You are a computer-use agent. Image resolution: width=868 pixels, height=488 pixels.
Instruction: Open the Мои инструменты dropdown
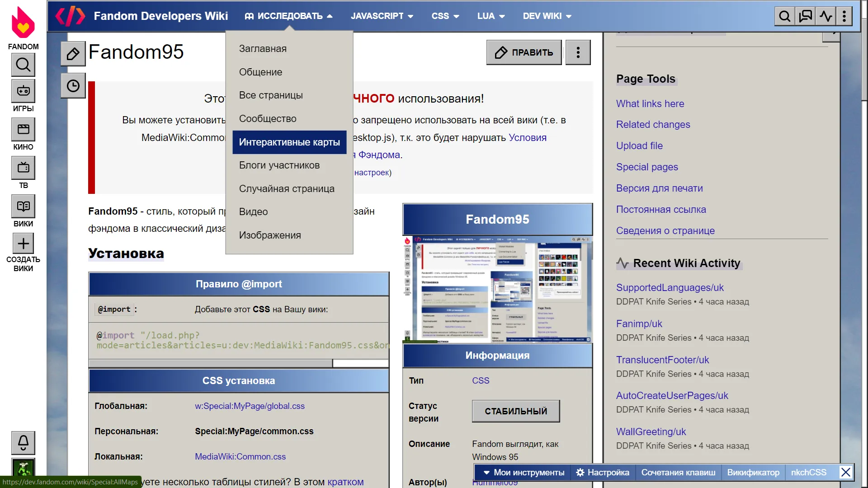click(524, 472)
